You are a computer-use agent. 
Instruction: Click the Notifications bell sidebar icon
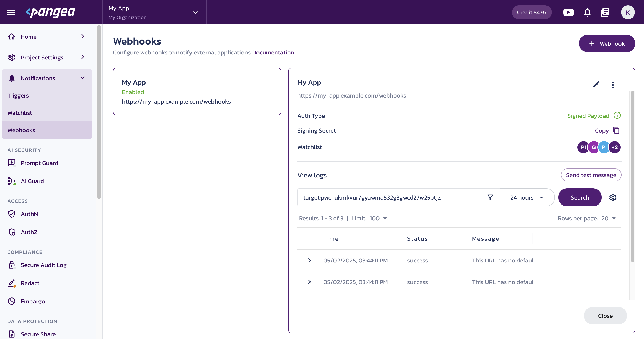click(x=12, y=78)
